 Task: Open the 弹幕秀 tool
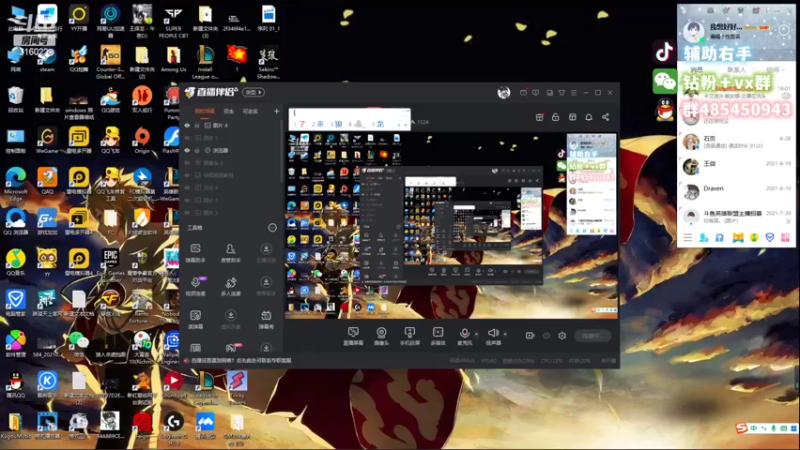pos(266,319)
